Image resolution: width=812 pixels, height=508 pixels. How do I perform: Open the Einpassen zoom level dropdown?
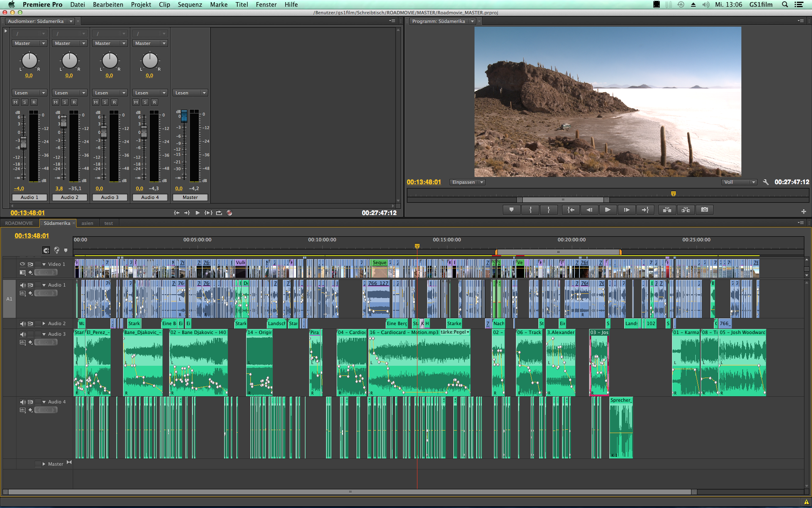(467, 182)
